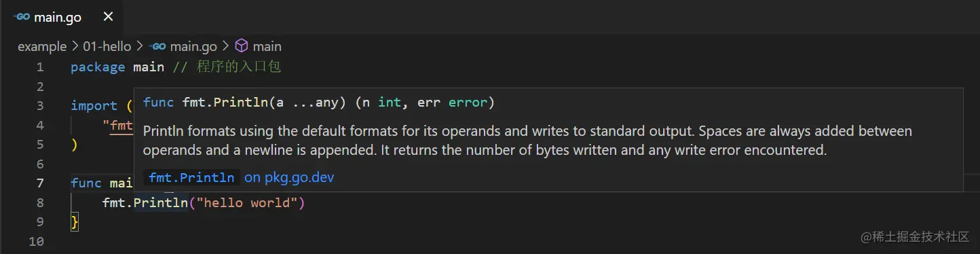This screenshot has width=980, height=254.
Task: Open the example folder breadcrumb
Action: pyautogui.click(x=42, y=46)
